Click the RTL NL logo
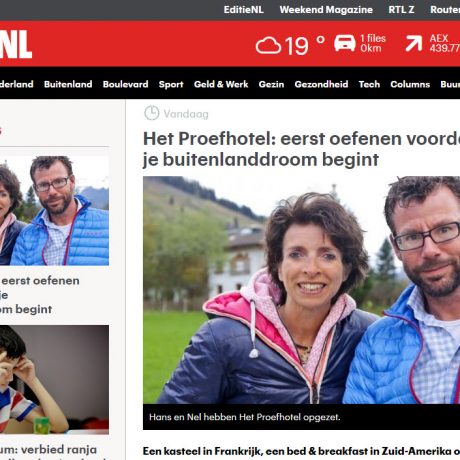 (16, 44)
